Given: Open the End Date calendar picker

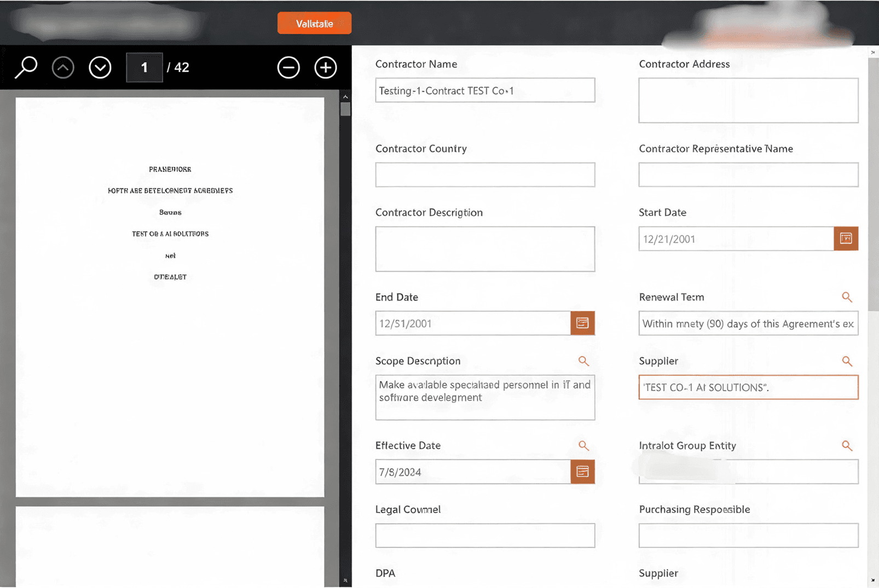Looking at the screenshot, I should coord(582,323).
